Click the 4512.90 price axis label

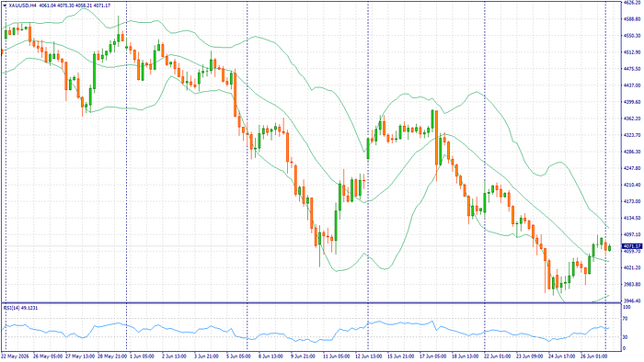(x=632, y=52)
